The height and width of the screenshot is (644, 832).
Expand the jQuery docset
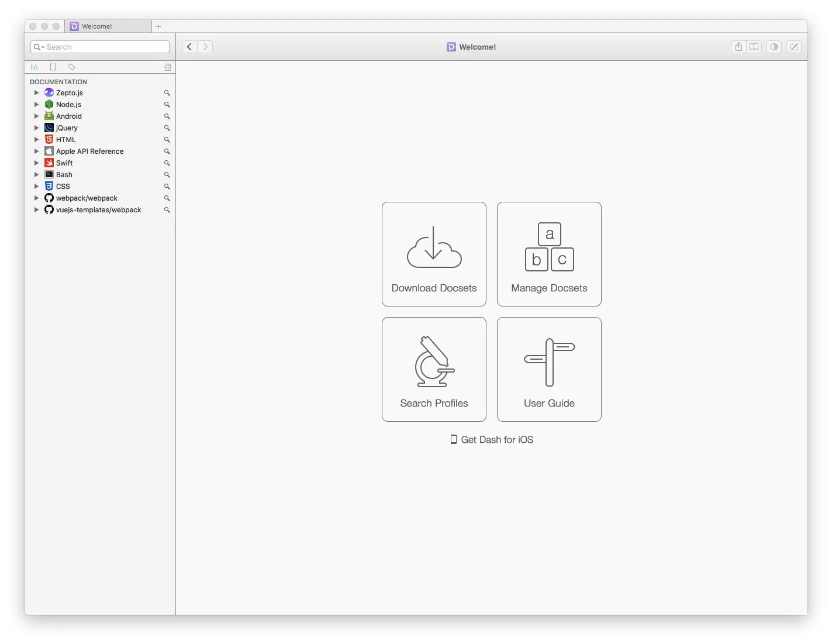point(36,128)
